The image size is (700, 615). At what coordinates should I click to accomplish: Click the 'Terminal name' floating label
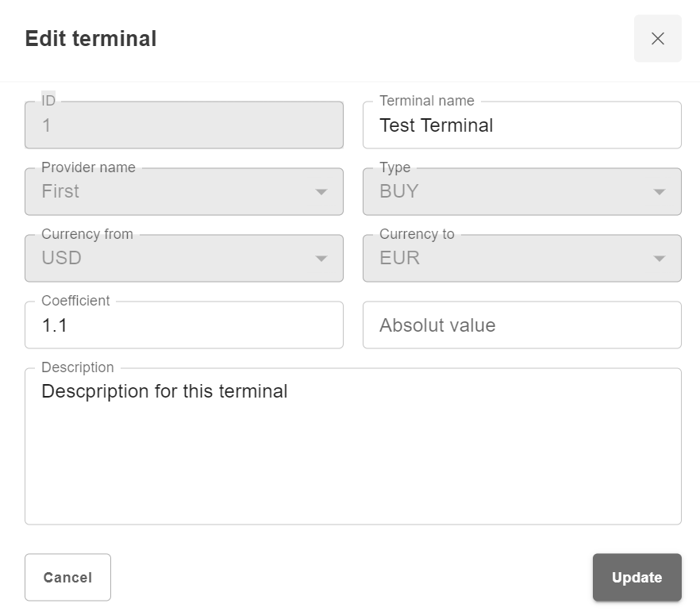tap(427, 101)
